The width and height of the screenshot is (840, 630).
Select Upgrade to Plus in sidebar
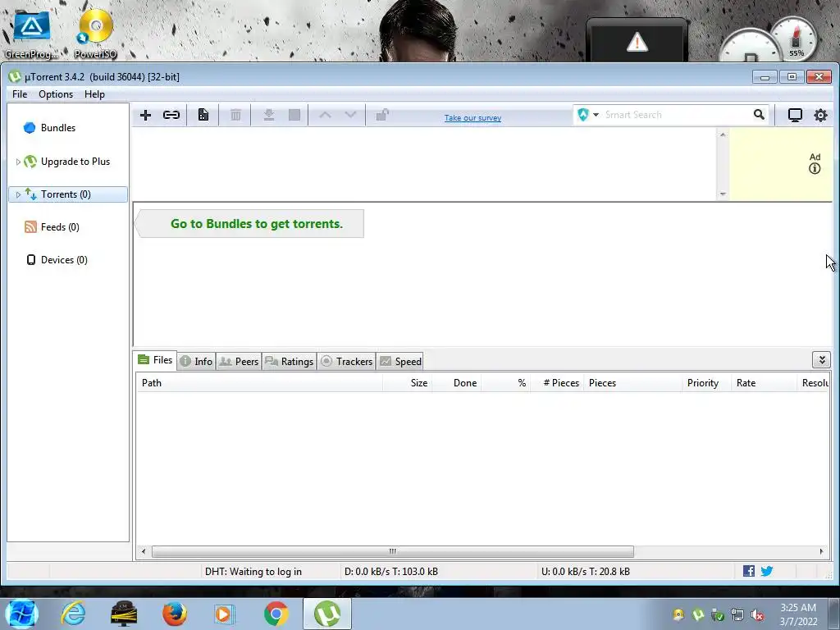75,162
